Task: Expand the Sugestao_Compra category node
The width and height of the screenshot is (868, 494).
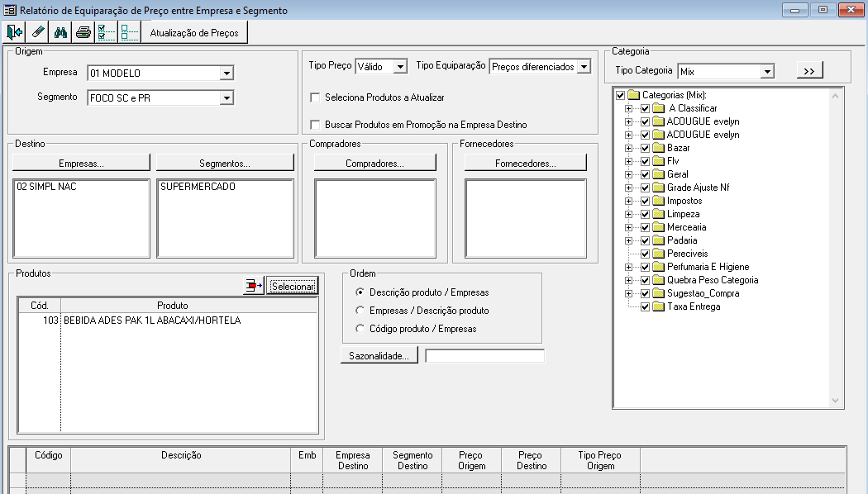Action: pos(629,294)
